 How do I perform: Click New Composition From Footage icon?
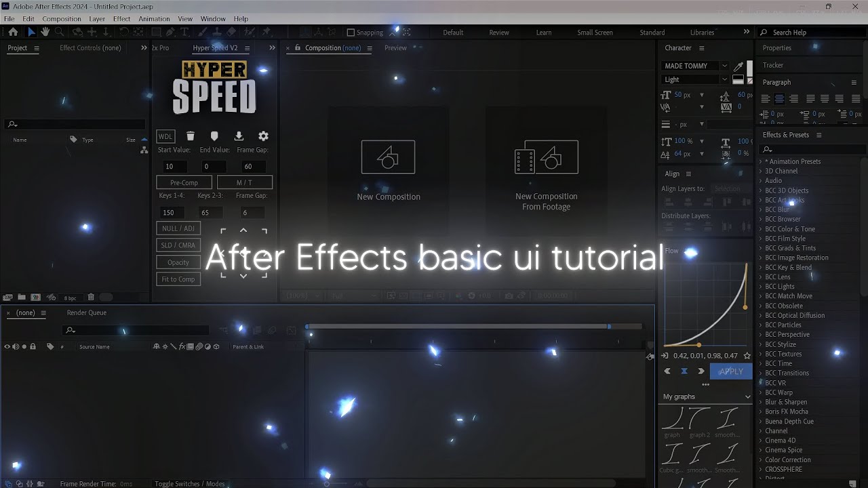coord(546,157)
